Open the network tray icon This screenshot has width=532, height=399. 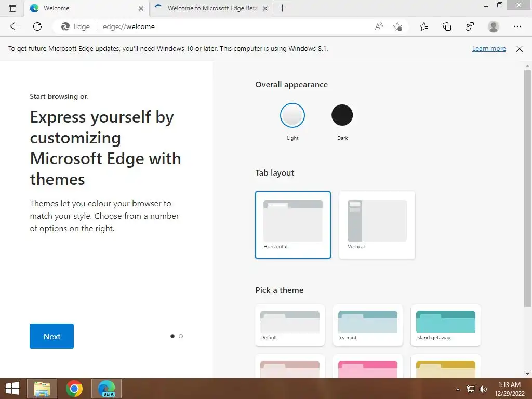(x=471, y=389)
